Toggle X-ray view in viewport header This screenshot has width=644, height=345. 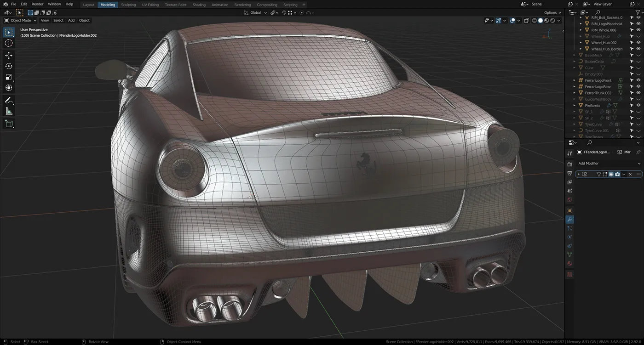click(526, 21)
